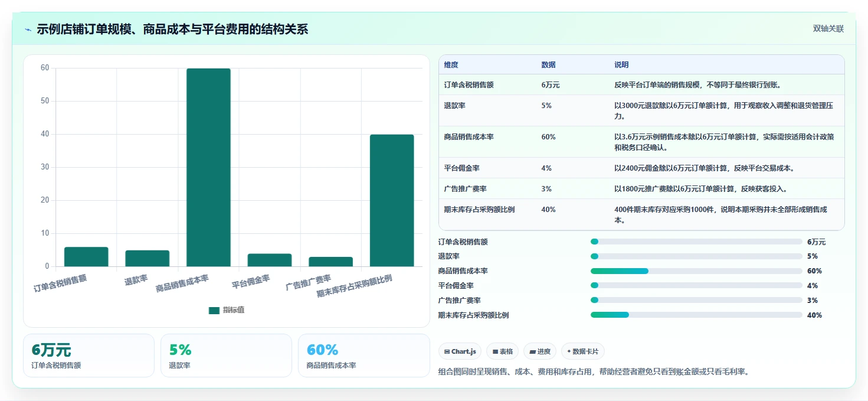
Task: Click the 期末库存占采购额比例 bar in chart
Action: (392, 201)
